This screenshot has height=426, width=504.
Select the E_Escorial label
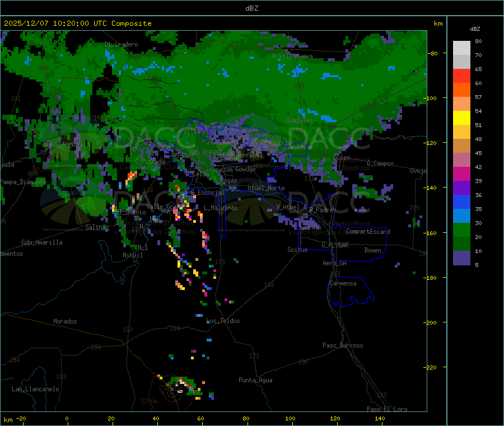(x=208, y=193)
